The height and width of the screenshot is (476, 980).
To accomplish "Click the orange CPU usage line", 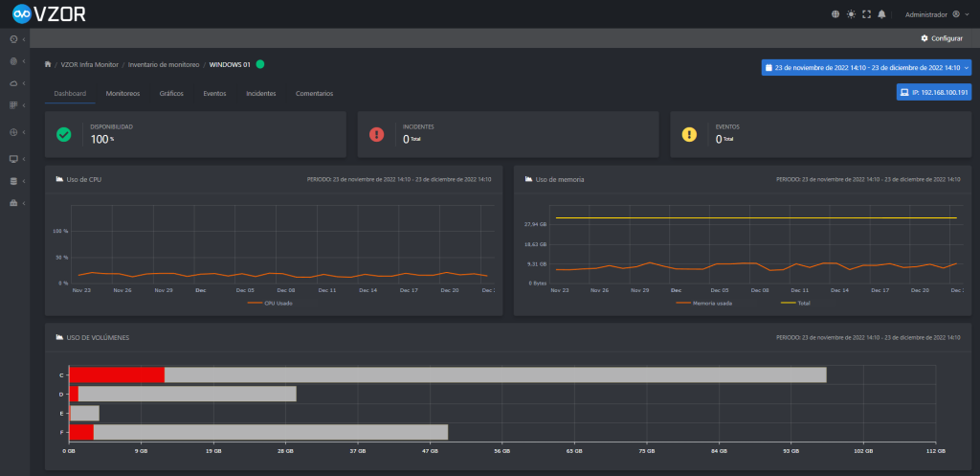I will 282,275.
